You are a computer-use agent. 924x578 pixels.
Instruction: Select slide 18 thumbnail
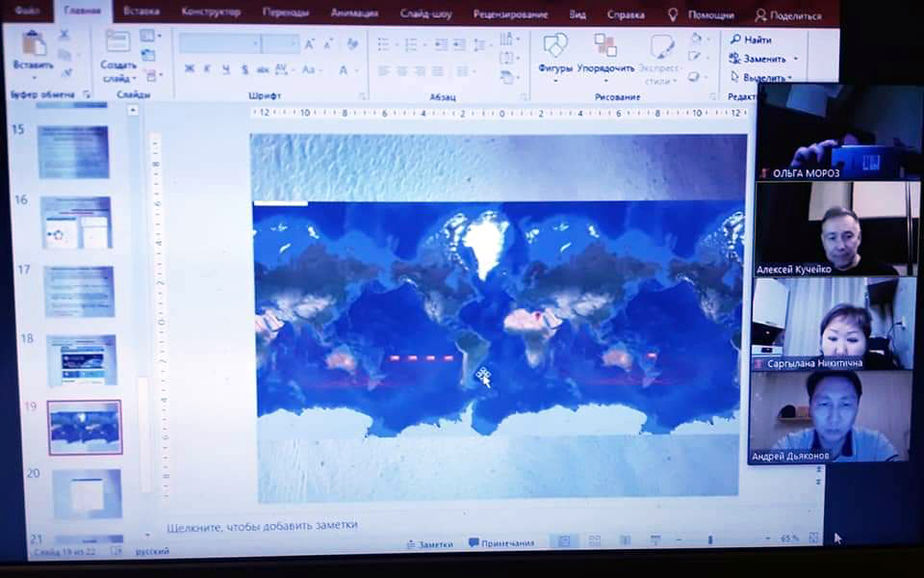coord(82,359)
